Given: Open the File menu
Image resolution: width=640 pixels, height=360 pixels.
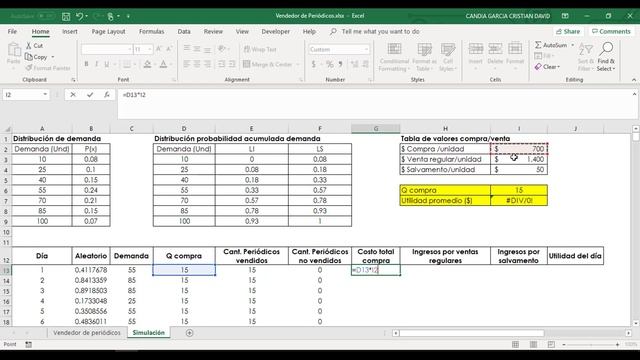Looking at the screenshot, I should coord(12,31).
